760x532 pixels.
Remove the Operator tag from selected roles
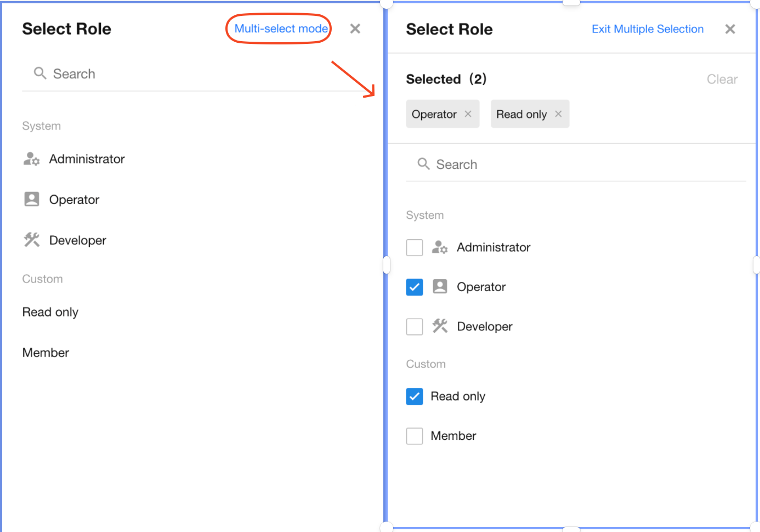tap(468, 114)
